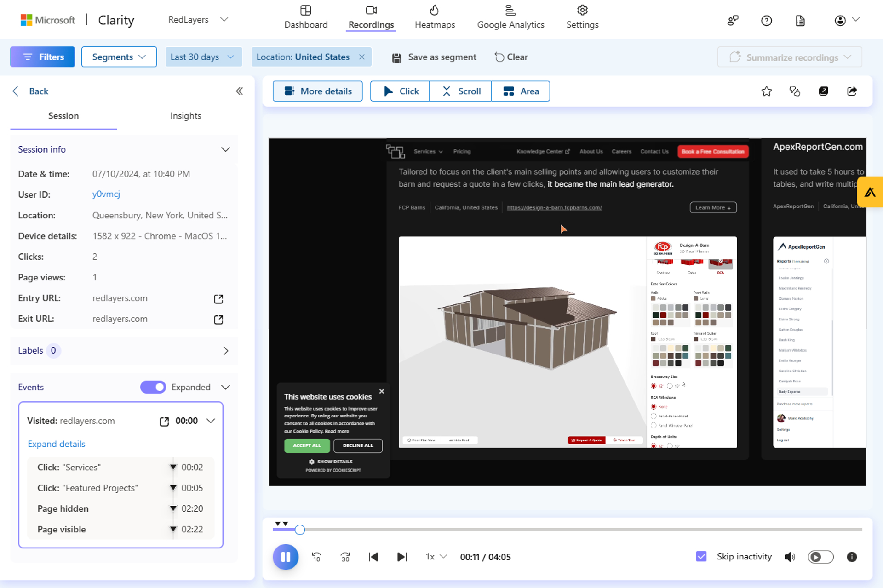Jump to Click "Services" event
The height and width of the screenshot is (588, 883).
[x=120, y=467]
